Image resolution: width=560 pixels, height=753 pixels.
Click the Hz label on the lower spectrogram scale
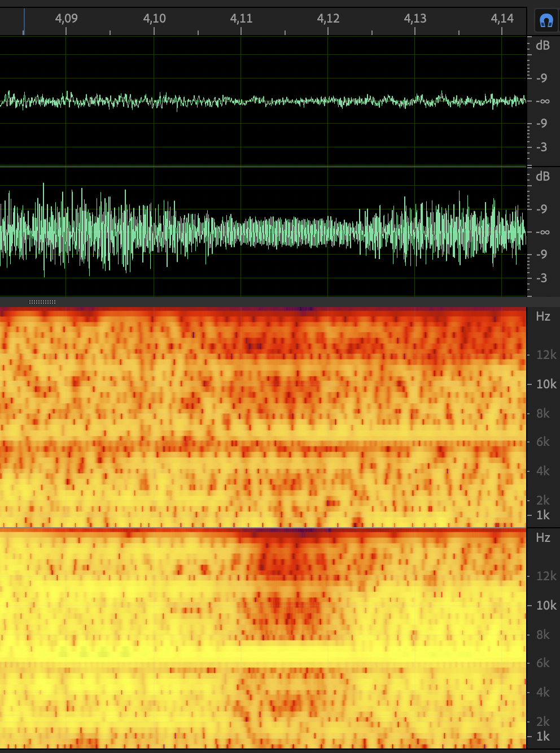click(x=542, y=538)
